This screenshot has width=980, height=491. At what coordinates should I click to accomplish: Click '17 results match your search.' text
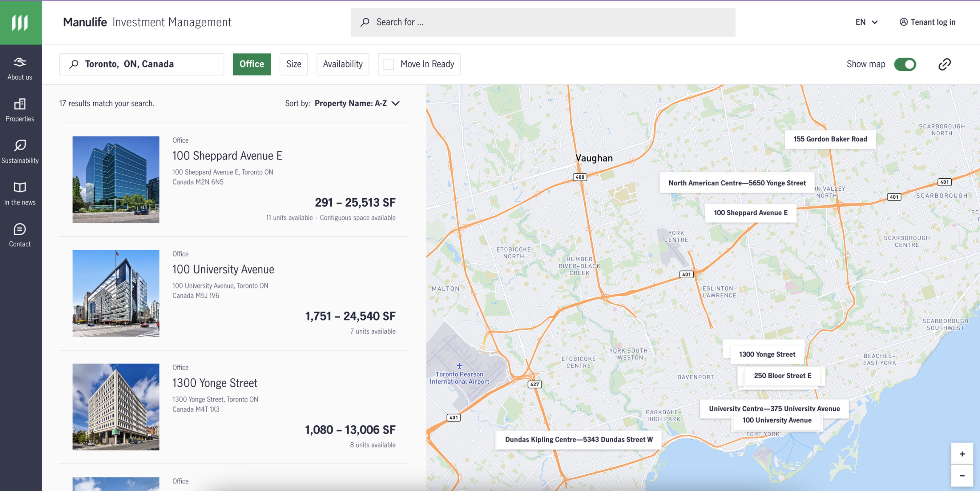tap(106, 104)
